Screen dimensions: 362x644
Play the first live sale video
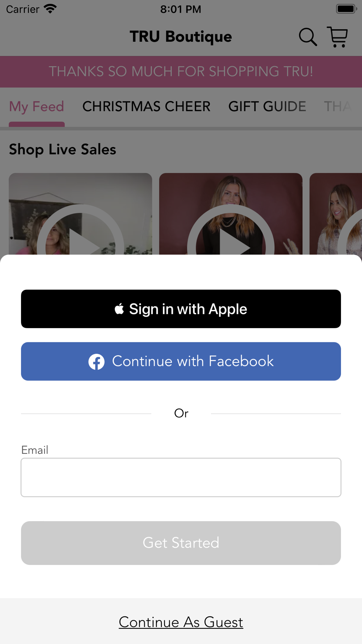tap(80, 214)
